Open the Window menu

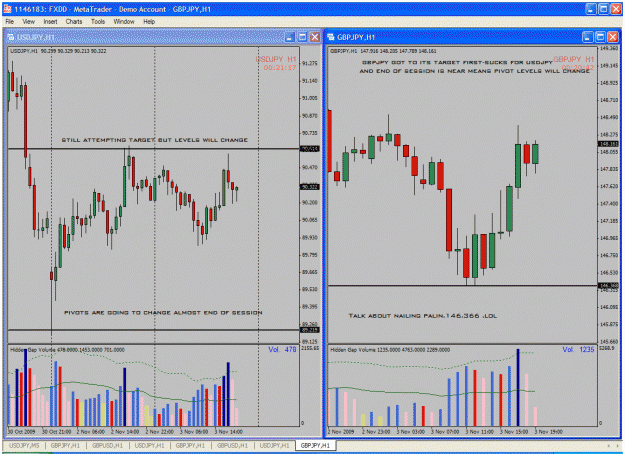click(x=124, y=22)
